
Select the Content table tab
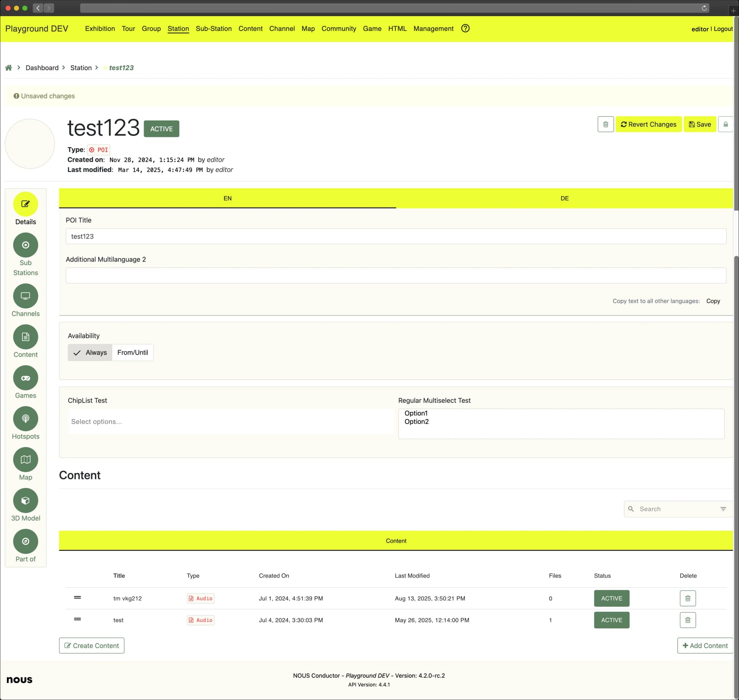pyautogui.click(x=396, y=541)
